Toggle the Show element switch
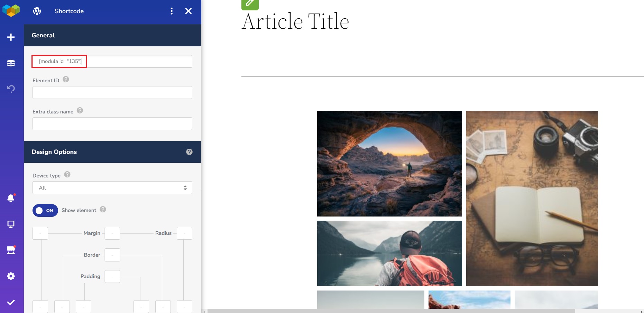Screen dimensions: 644x313 coord(45,210)
